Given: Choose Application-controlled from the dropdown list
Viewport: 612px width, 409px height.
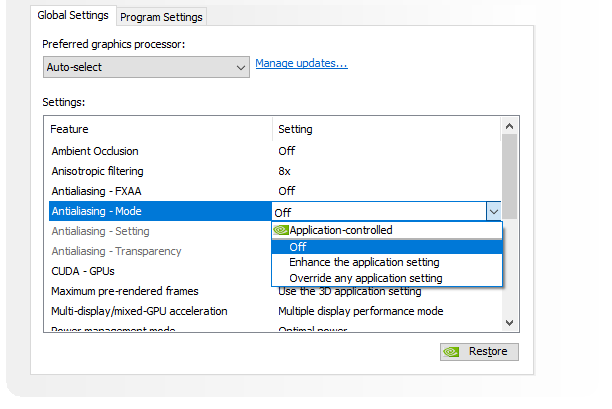Looking at the screenshot, I should point(387,230).
